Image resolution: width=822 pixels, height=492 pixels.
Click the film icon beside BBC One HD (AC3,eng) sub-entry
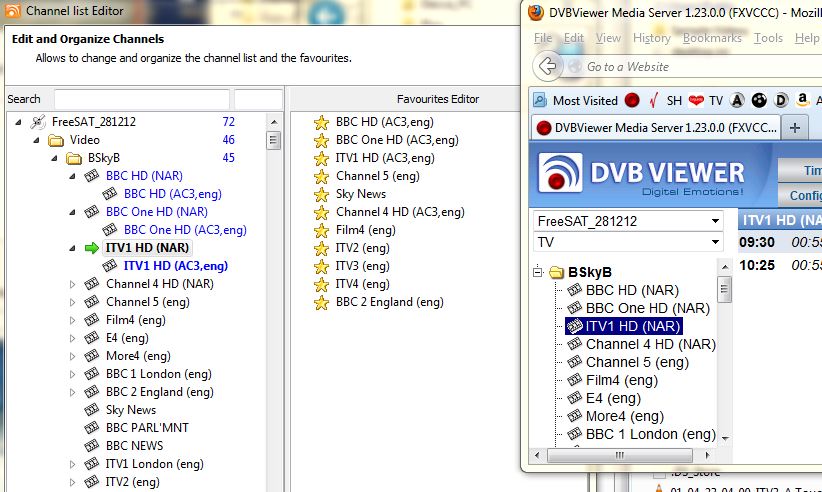110,230
